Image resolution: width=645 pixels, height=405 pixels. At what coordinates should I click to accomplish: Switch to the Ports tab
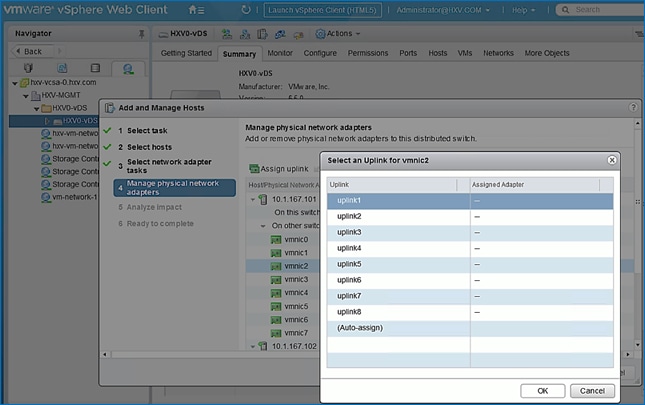click(x=408, y=53)
